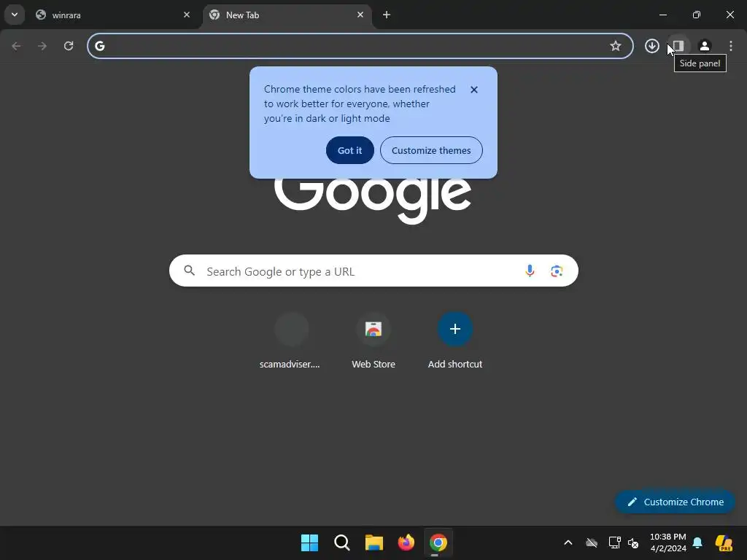Screen dimensions: 747x560
Task: Click the muted volume tray icon
Action: [x=633, y=542]
